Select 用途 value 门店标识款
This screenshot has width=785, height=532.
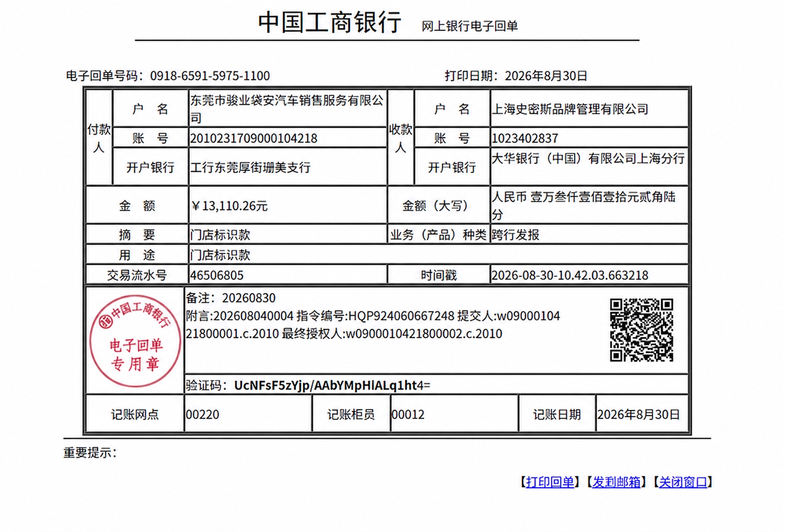[x=220, y=255]
